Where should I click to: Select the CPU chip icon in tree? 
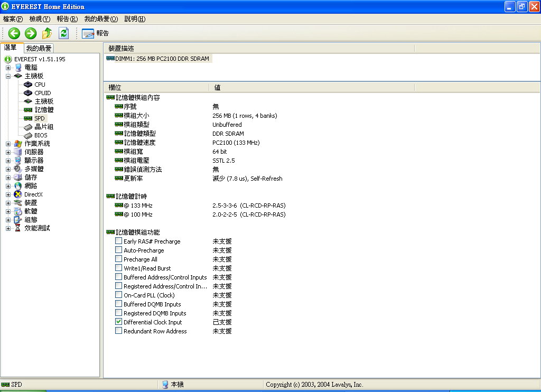28,85
